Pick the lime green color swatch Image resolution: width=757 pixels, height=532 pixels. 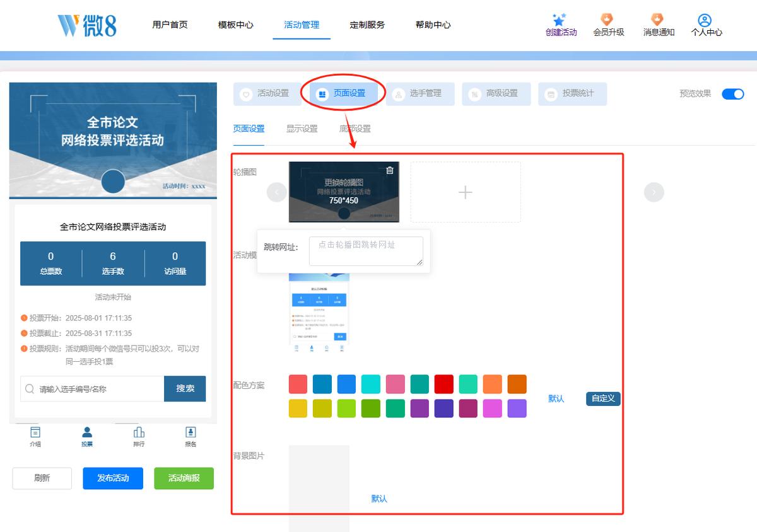pyautogui.click(x=347, y=408)
